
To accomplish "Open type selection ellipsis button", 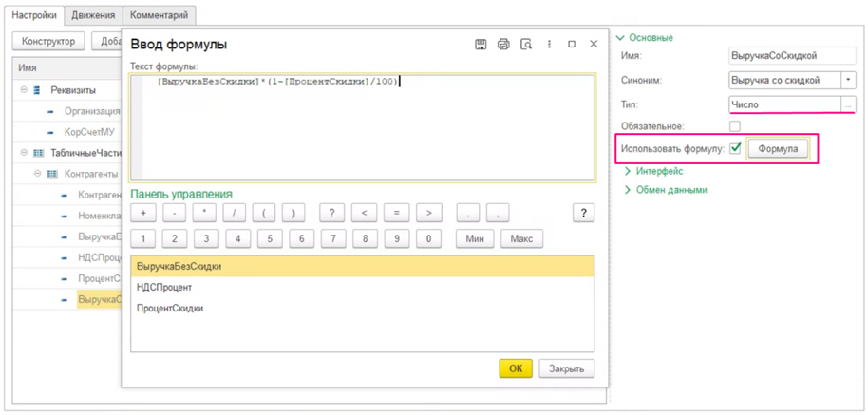I will 849,104.
